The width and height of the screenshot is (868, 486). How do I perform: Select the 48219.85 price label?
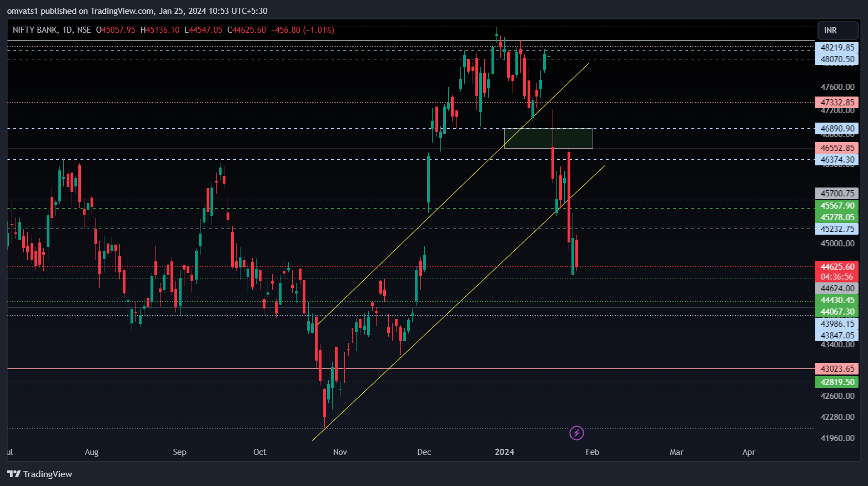(837, 48)
